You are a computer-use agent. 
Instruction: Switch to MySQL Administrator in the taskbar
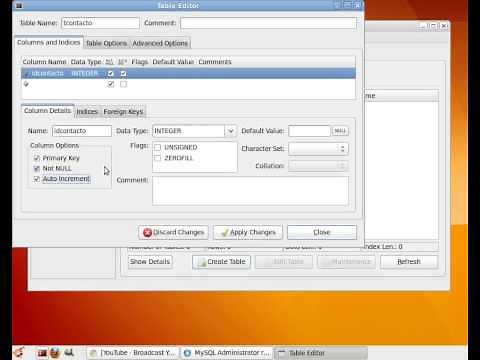click(227, 353)
